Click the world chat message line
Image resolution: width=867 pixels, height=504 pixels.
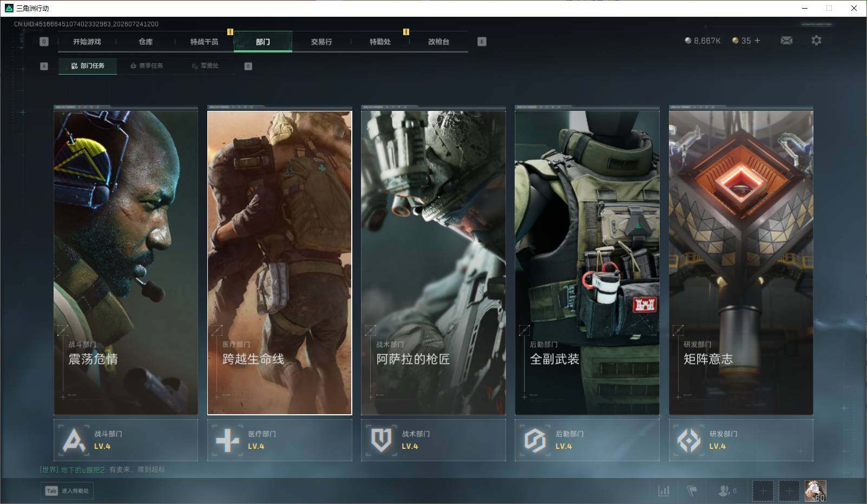coord(103,469)
